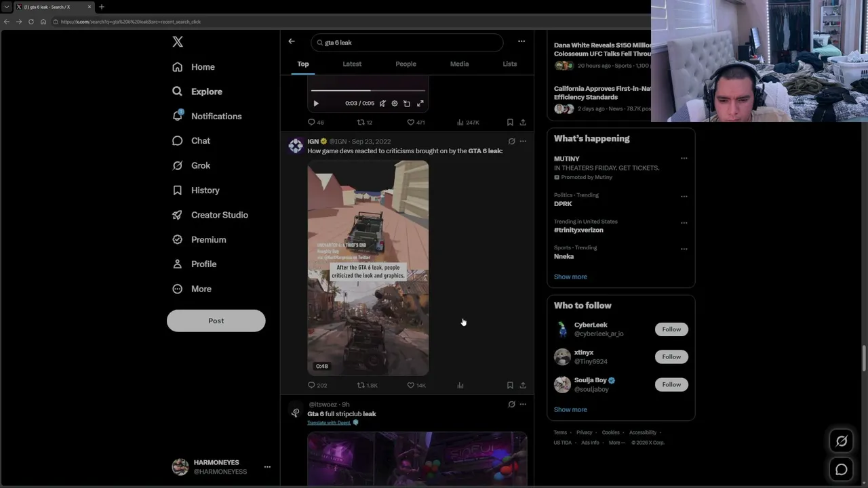Go to Home in sidebar
The width and height of the screenshot is (868, 488).
pos(193,67)
